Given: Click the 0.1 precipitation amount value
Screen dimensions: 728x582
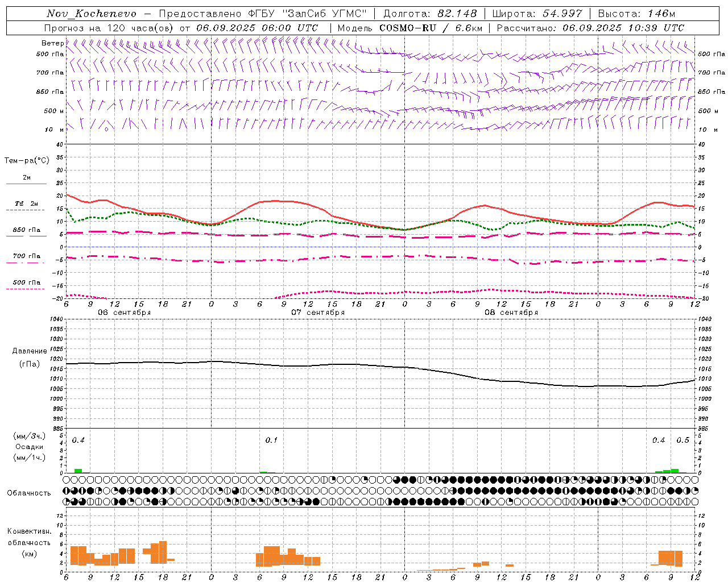Looking at the screenshot, I should coord(271,440).
